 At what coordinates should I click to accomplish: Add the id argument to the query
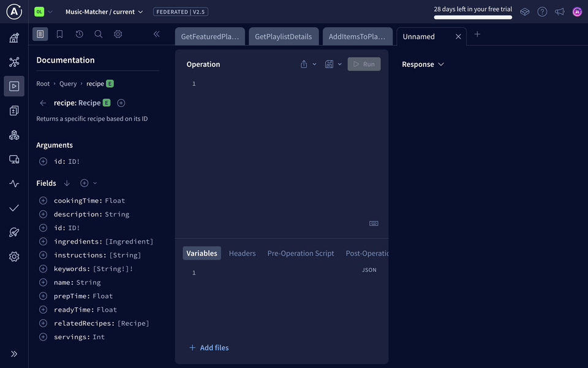pos(43,161)
